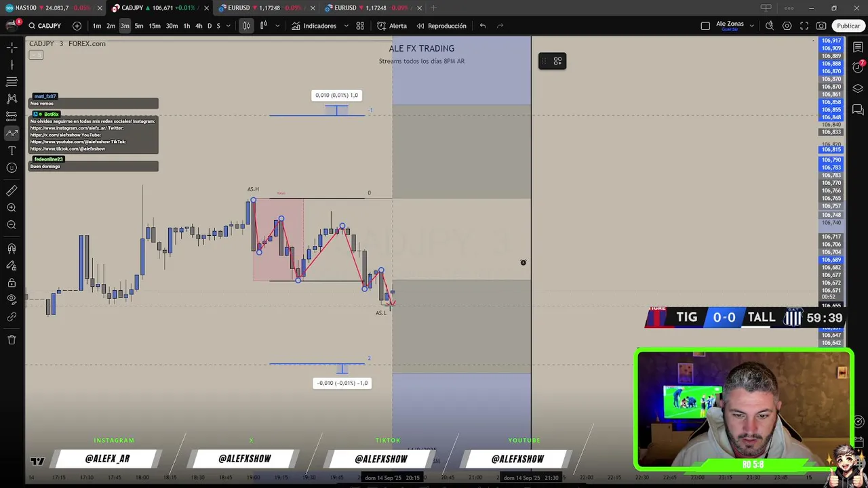Switch to the first EURUSD tab
The image size is (868, 488).
pos(266,8)
